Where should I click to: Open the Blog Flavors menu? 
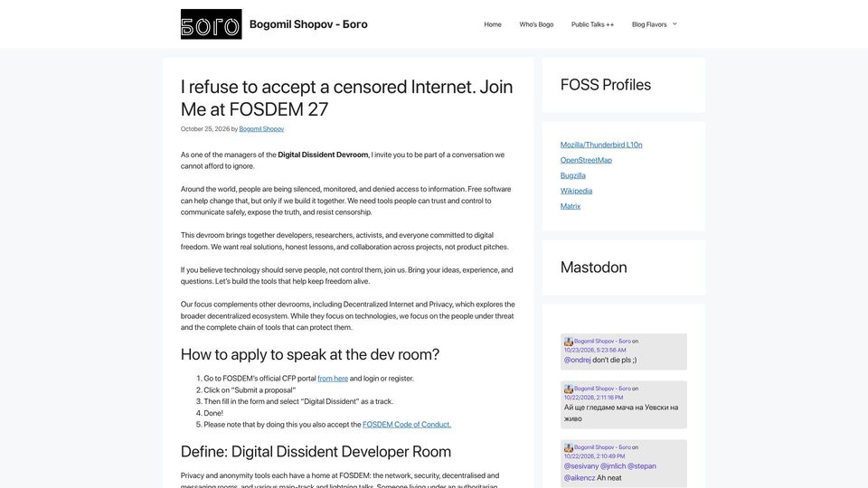point(649,24)
